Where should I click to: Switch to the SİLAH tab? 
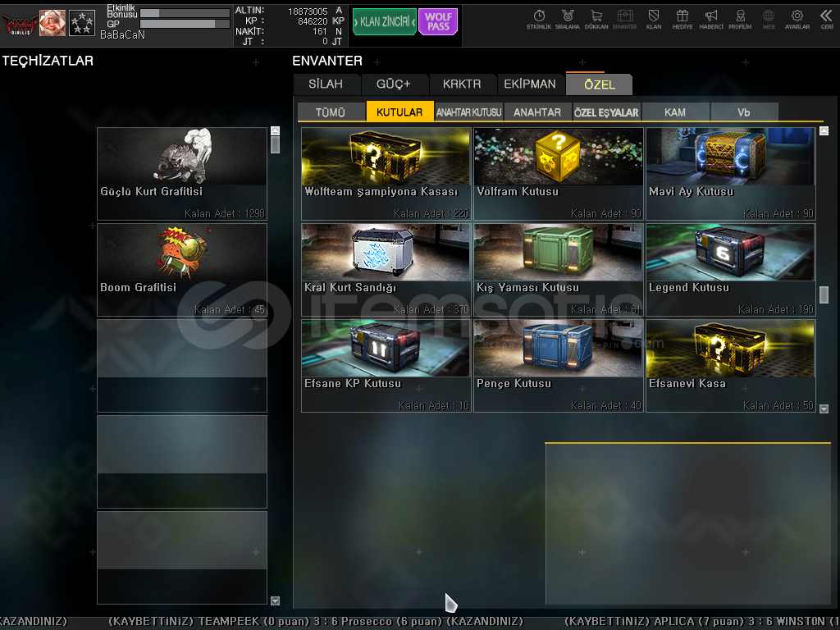[326, 84]
